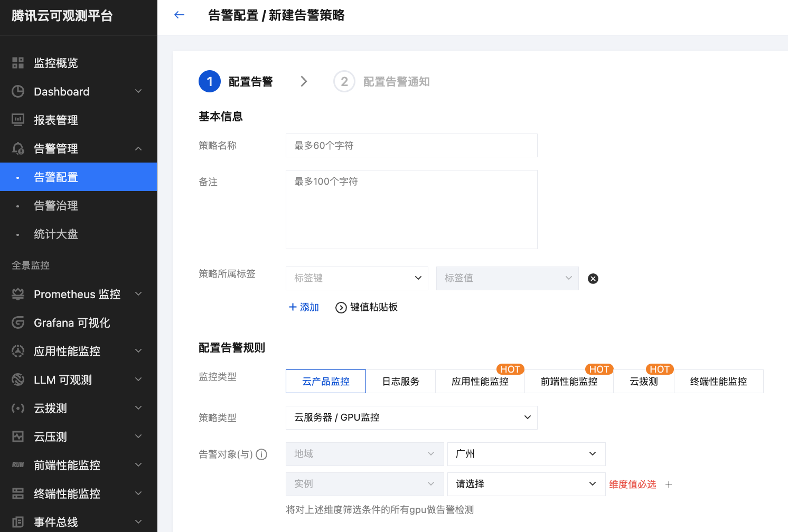Click the 云压测 sidebar icon

(x=18, y=437)
